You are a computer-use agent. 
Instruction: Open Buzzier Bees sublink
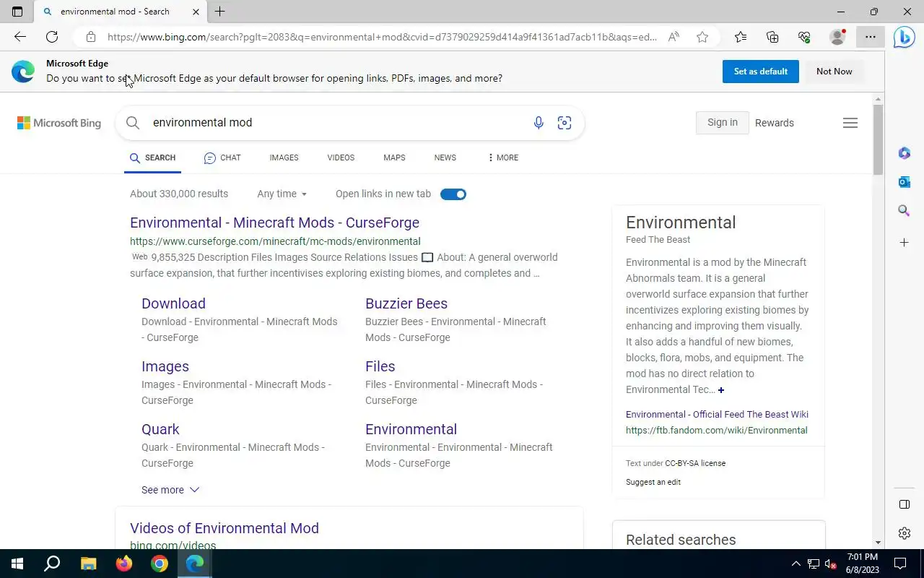point(406,303)
